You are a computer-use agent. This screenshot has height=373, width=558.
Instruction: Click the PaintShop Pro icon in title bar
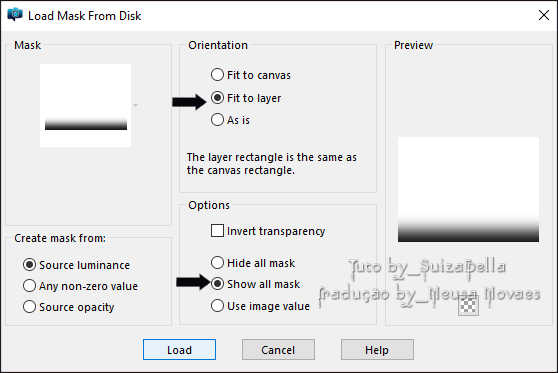point(15,15)
